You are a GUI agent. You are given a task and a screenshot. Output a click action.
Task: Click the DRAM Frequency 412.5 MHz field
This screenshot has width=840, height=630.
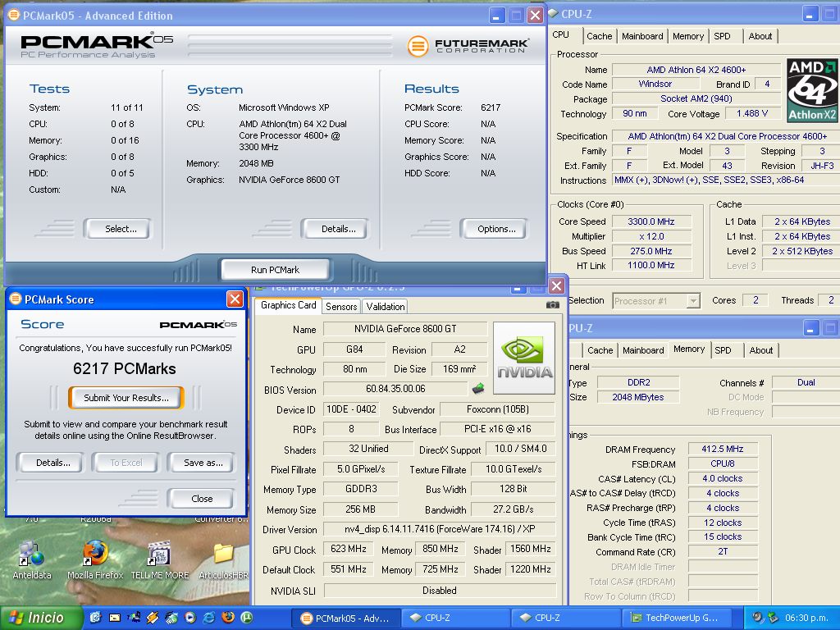(x=723, y=449)
